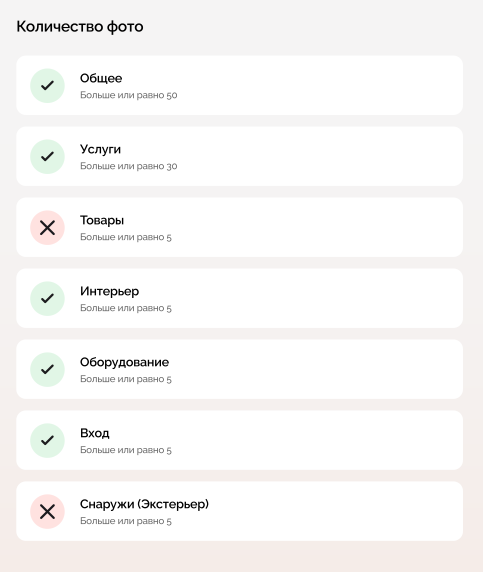Click the 'Больше или равно 30' requirement text
483x572 pixels.
click(129, 166)
